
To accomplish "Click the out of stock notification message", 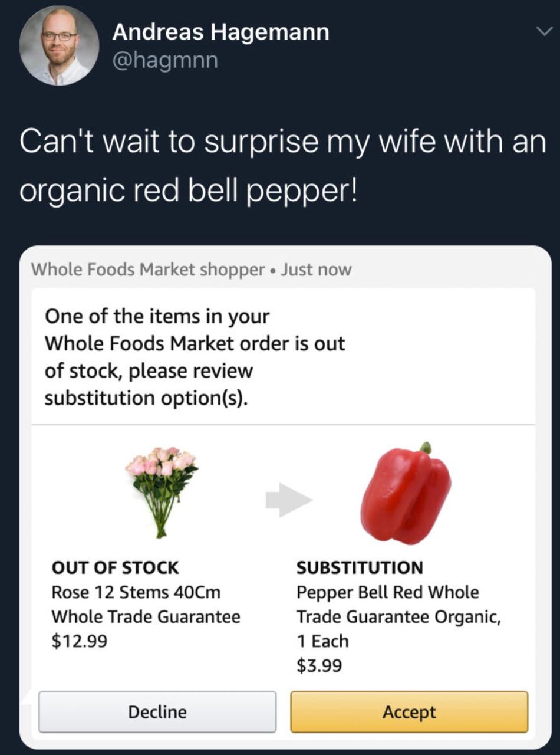I will [195, 357].
